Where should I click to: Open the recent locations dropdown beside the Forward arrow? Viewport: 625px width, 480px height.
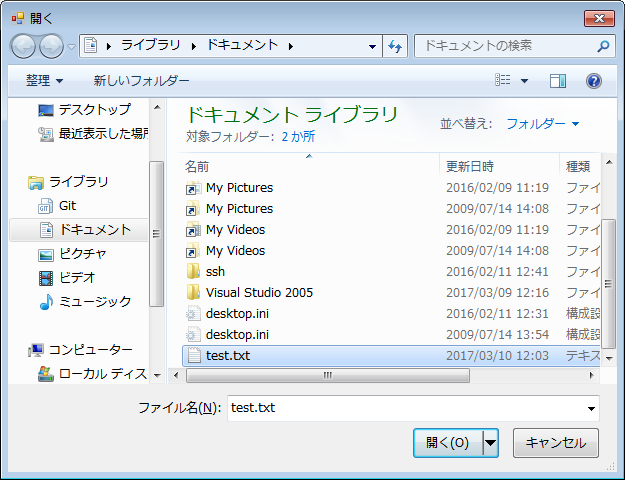click(71, 47)
